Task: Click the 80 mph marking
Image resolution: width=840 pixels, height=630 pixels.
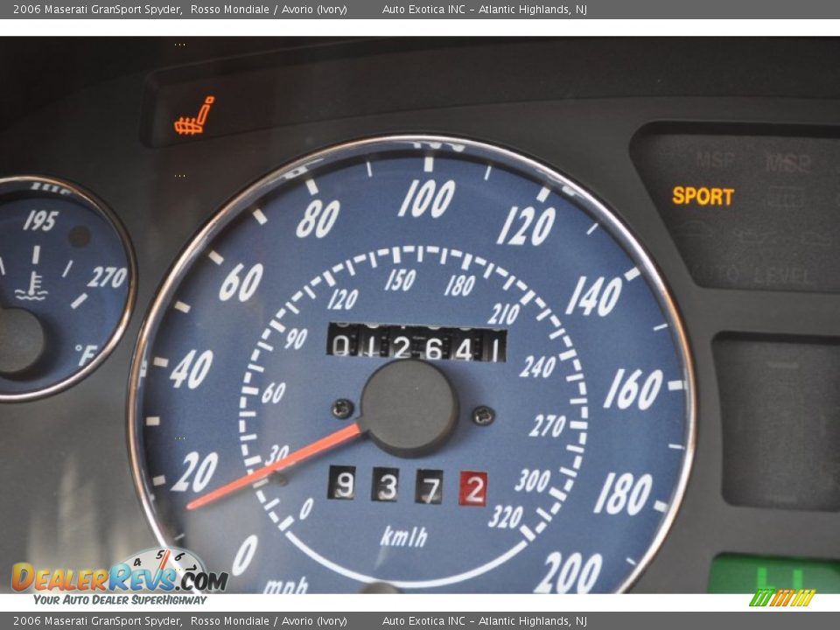Action: pyautogui.click(x=318, y=219)
